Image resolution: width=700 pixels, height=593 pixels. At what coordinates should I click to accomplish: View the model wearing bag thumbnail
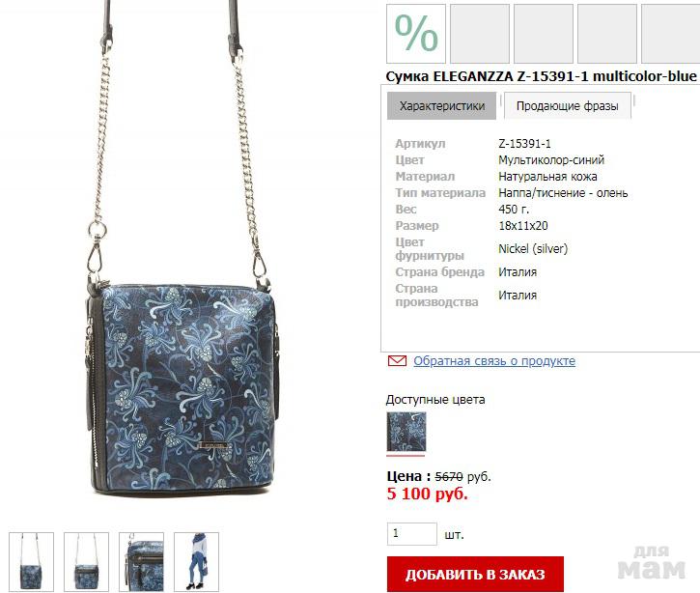tap(196, 562)
